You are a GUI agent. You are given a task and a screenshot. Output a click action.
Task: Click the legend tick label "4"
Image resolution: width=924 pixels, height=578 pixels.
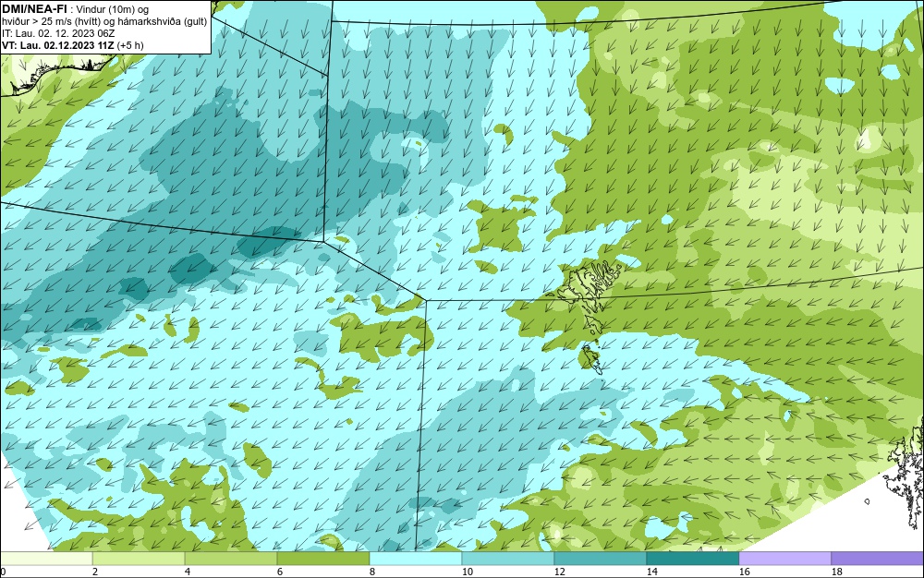pos(188,572)
